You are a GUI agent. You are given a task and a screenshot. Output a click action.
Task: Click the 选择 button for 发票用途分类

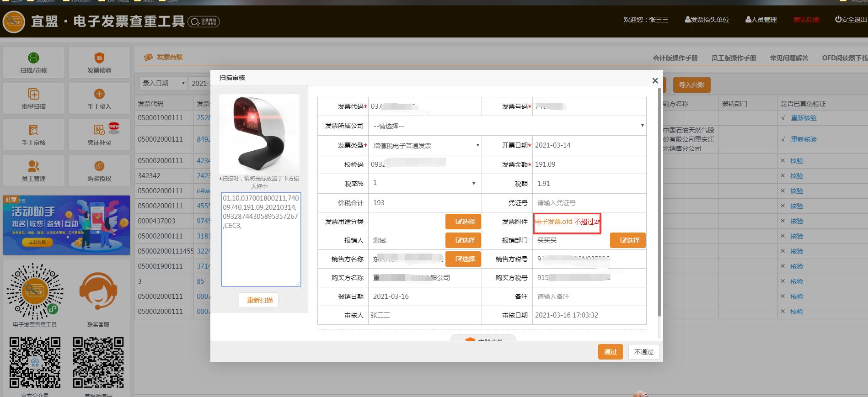pos(463,222)
